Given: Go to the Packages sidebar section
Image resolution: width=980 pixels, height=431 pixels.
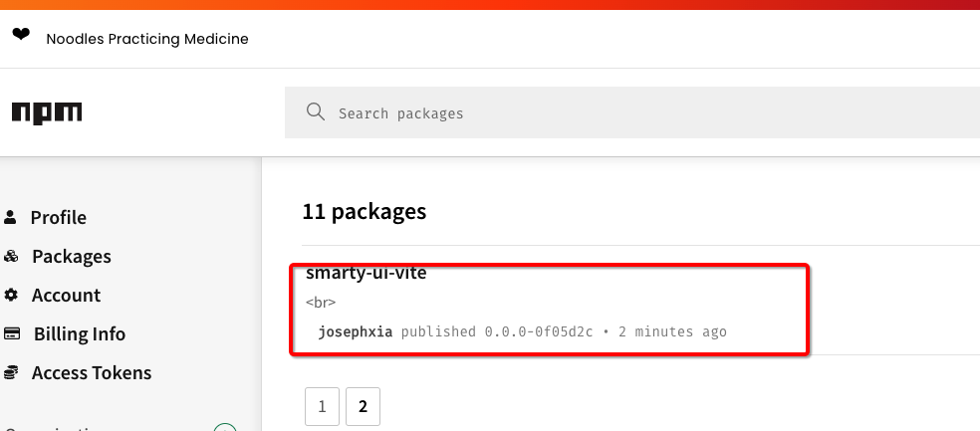Looking at the screenshot, I should click(71, 256).
